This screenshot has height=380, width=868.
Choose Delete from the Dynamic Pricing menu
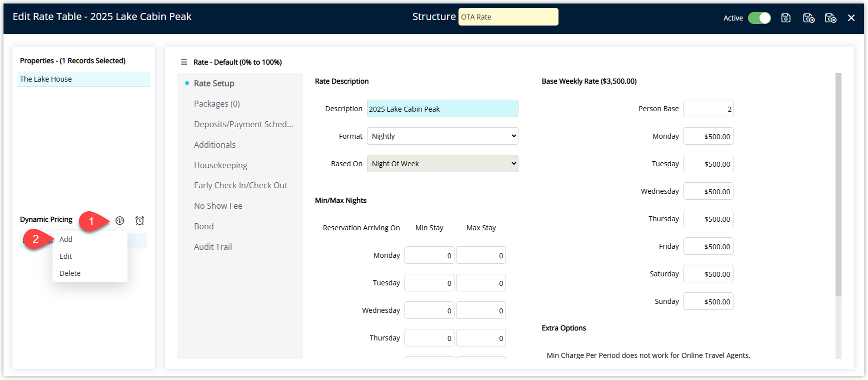pyautogui.click(x=70, y=273)
